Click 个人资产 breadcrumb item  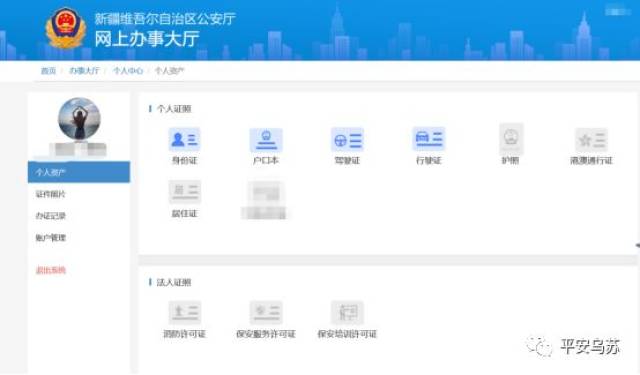point(169,71)
